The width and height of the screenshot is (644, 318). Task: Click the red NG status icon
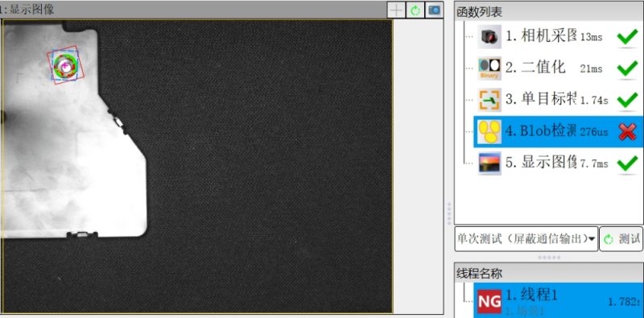489,302
